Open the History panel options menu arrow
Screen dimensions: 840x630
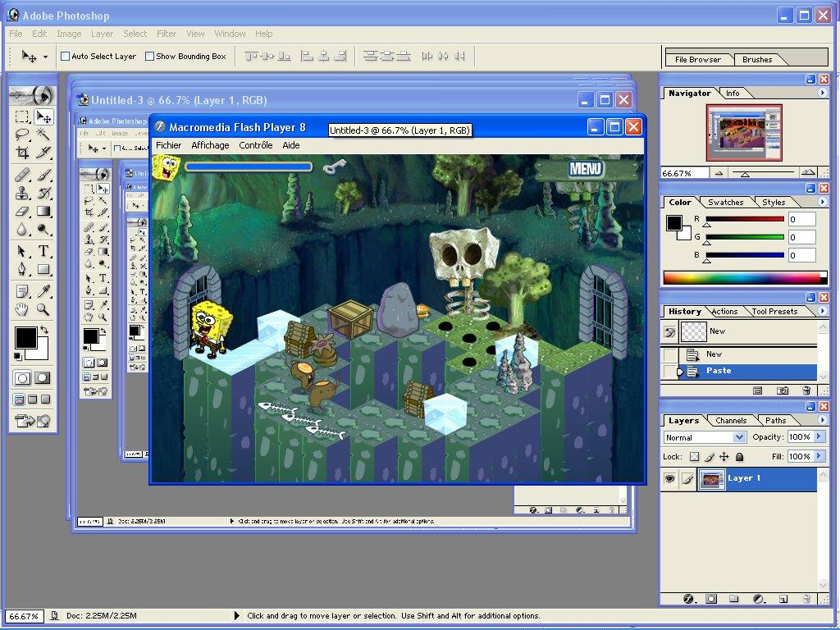tap(822, 311)
